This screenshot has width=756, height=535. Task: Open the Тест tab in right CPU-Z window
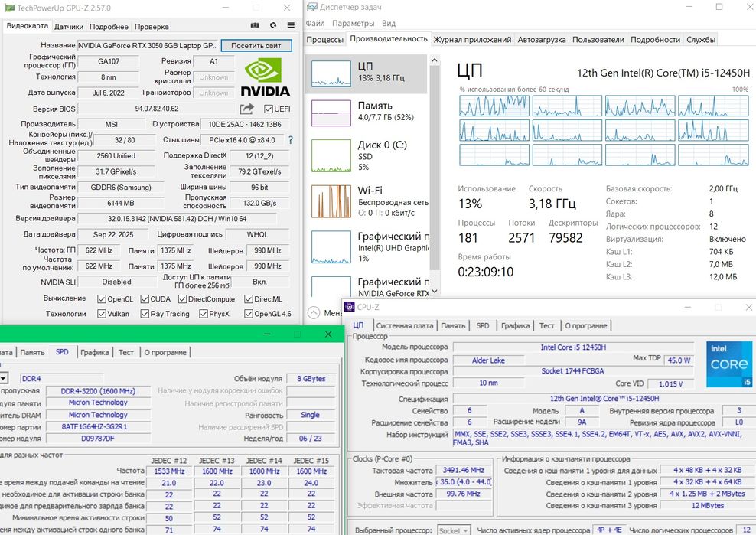(x=546, y=325)
